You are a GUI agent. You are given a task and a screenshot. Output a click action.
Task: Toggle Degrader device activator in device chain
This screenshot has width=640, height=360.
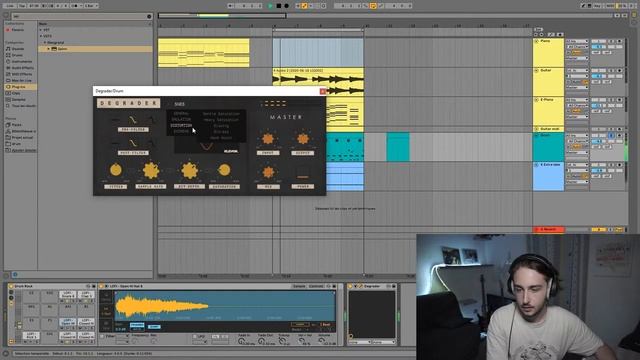click(x=350, y=287)
